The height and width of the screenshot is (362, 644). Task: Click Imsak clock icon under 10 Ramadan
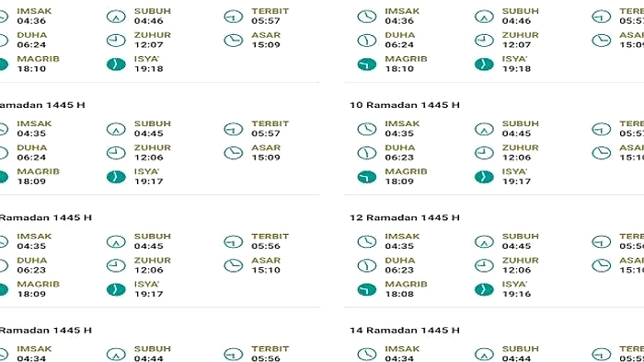tap(367, 129)
